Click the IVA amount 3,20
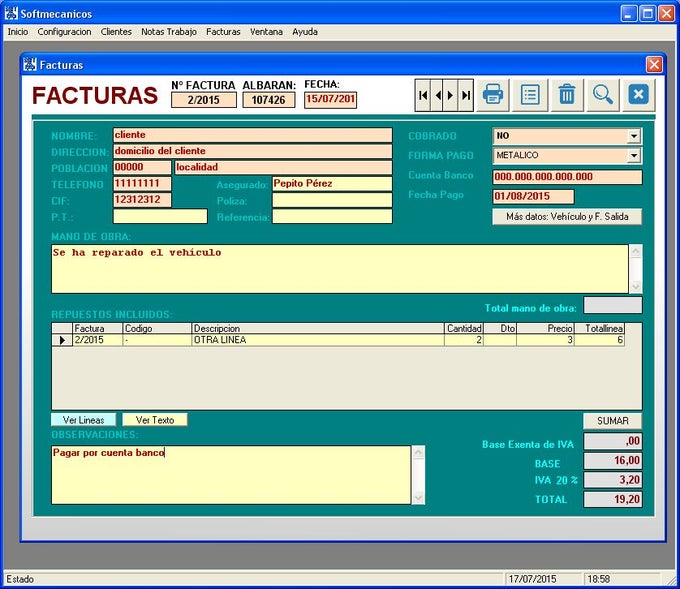 pyautogui.click(x=613, y=480)
